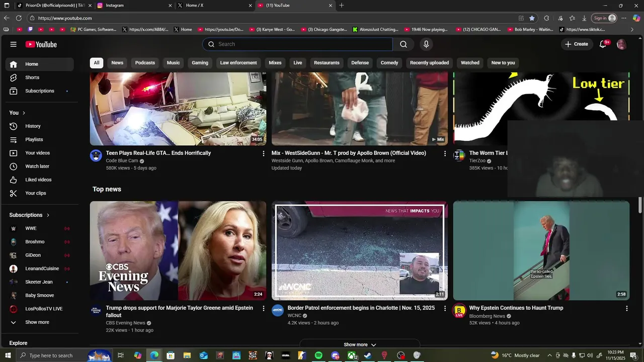The image size is (644, 362).
Task: Play the Border Patrol enforcement thumbnail
Action: (360, 251)
